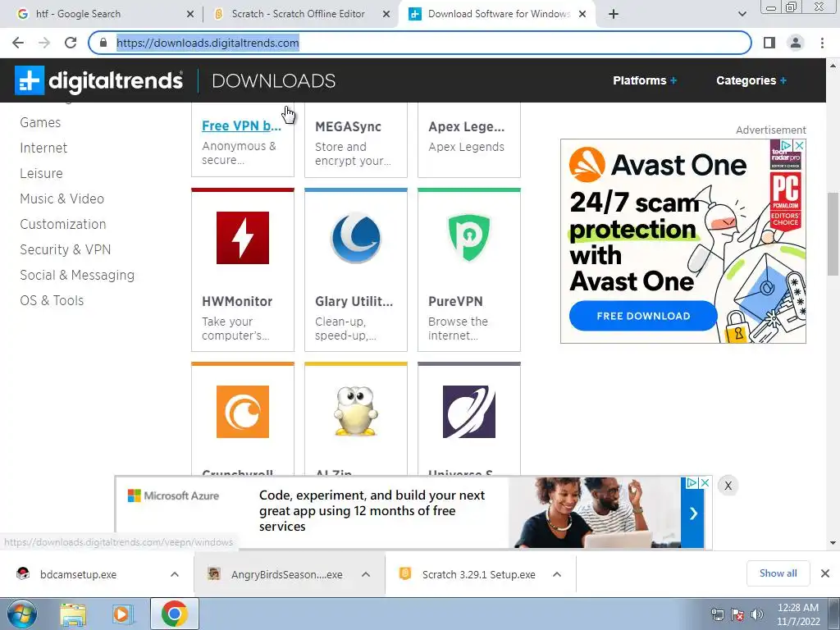This screenshot has height=630, width=840.
Task: Open the Music & Video category
Action: pos(62,199)
